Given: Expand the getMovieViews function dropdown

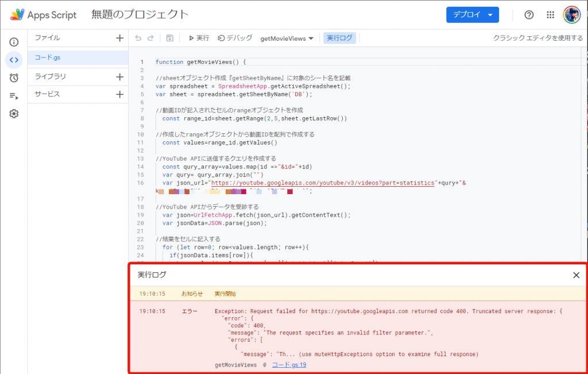Looking at the screenshot, I should pos(287,38).
